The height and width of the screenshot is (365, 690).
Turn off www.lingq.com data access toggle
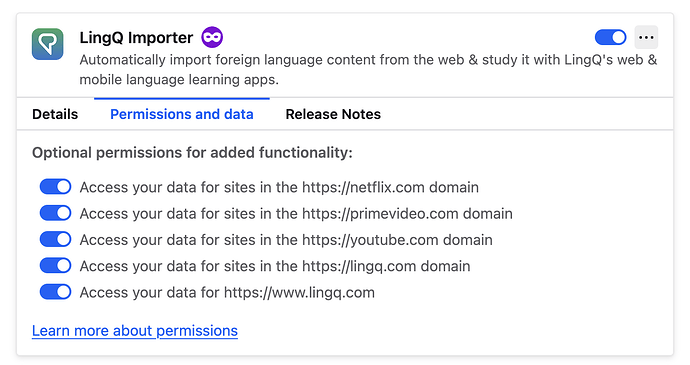55,292
